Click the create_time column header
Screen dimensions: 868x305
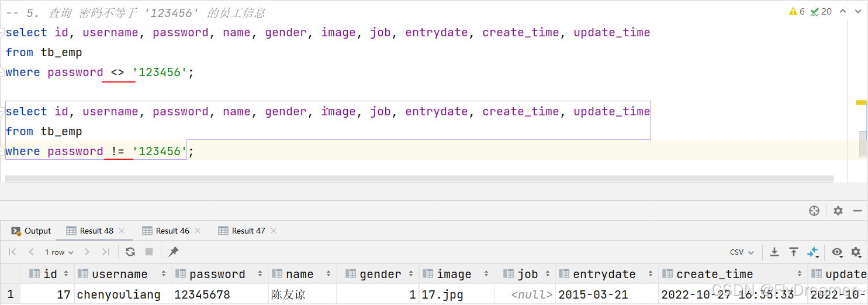733,274
